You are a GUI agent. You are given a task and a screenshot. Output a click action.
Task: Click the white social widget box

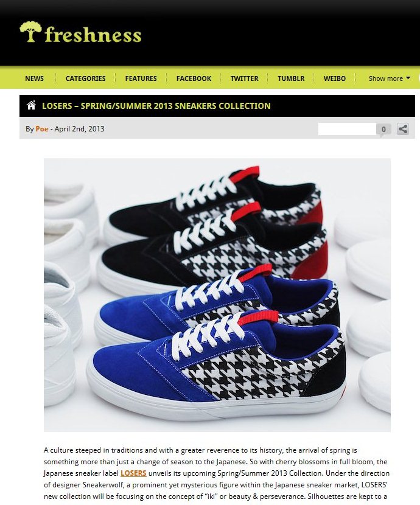(x=347, y=129)
